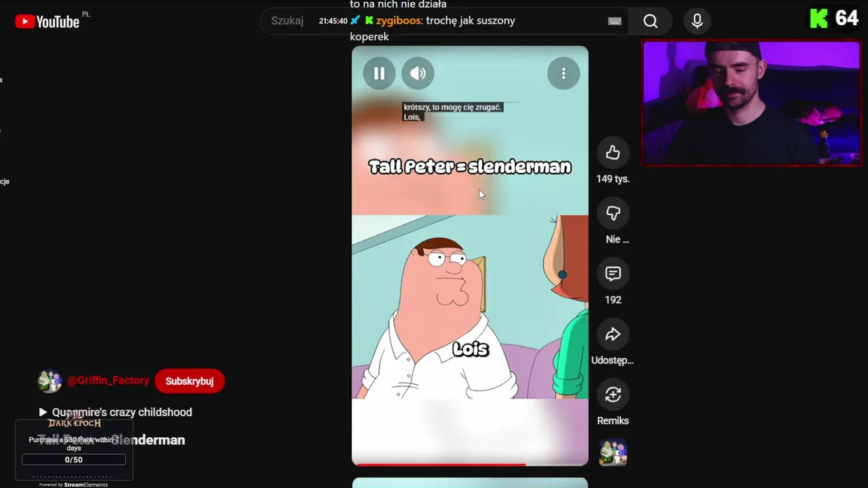Click the search magnifier button
Viewport: 868px width, 488px height.
point(650,21)
